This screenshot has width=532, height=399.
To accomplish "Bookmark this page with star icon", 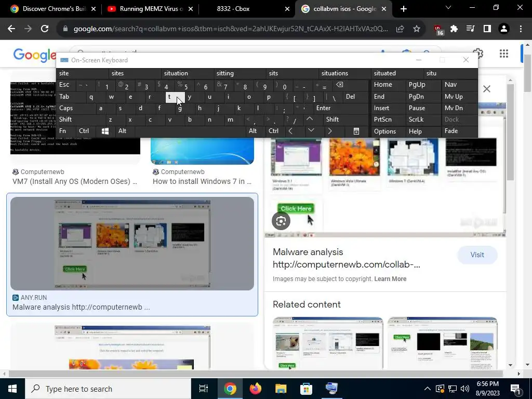I will [417, 29].
